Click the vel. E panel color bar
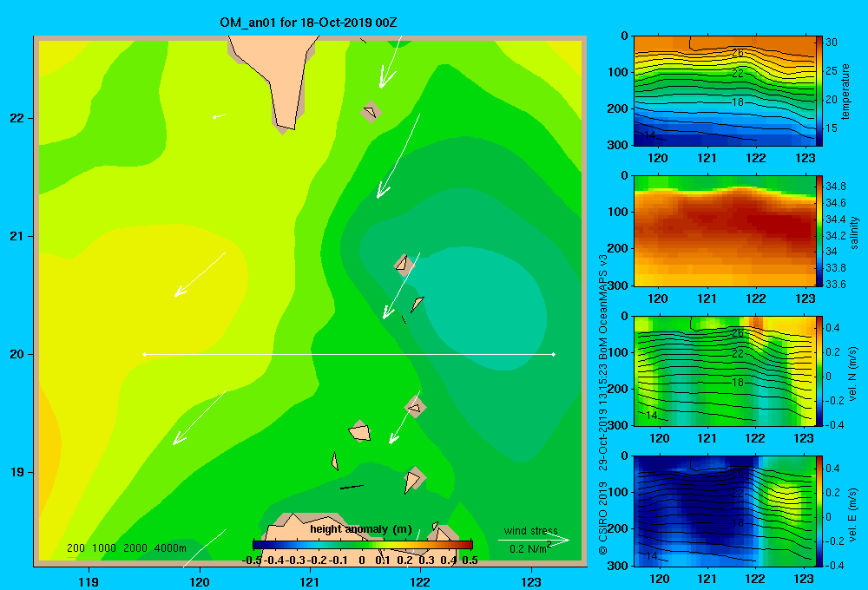Screen dimensions: 868x590 [819, 511]
